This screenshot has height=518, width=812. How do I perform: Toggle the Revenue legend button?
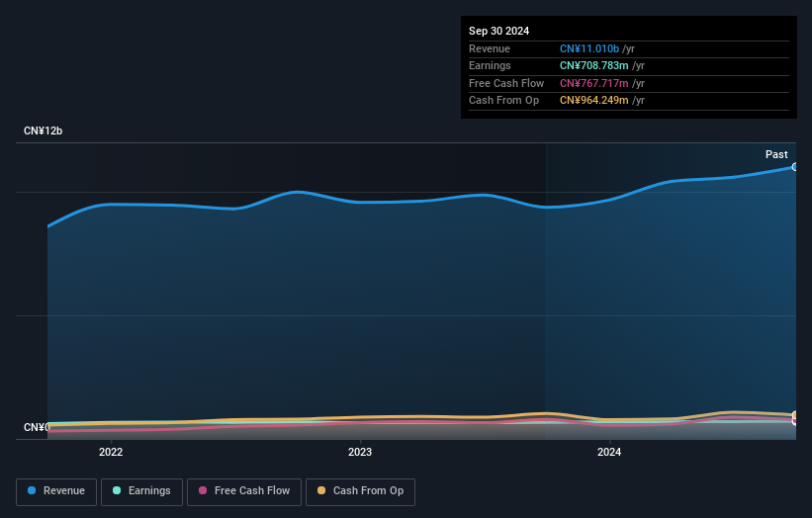point(56,491)
